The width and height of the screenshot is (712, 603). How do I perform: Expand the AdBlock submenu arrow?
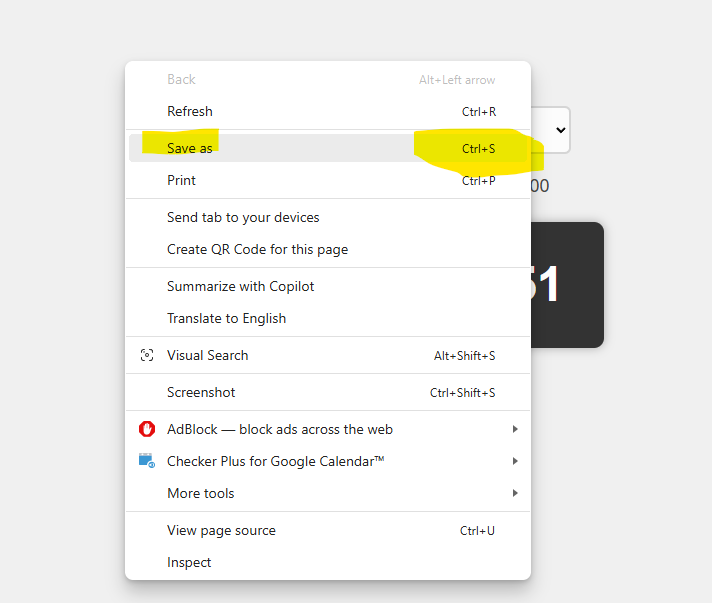coord(515,429)
